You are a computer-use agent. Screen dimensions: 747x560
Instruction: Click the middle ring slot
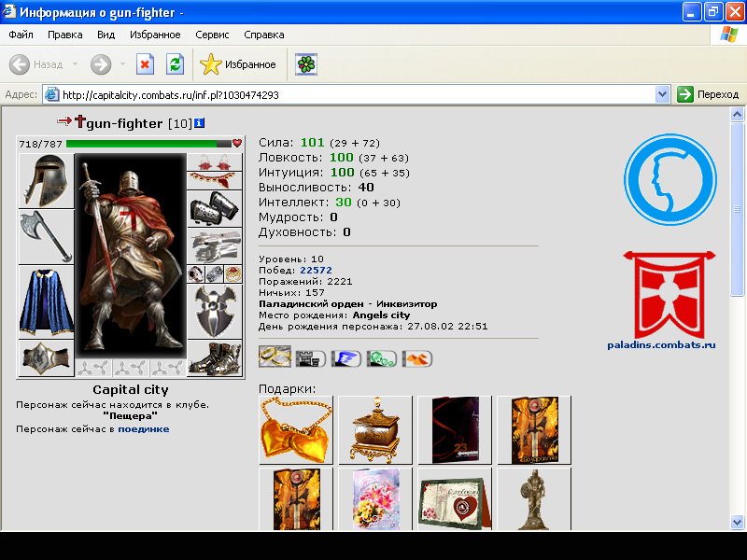click(x=215, y=273)
